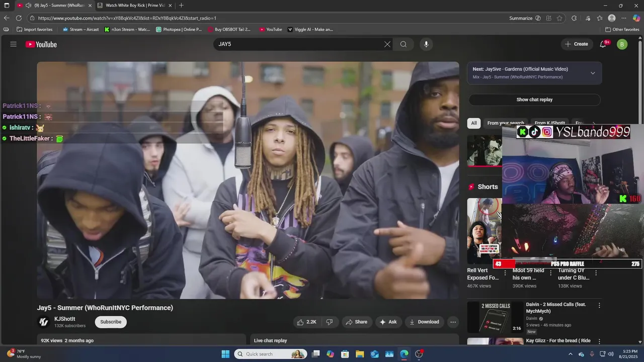This screenshot has height=362, width=644.
Task: Open Buy OBSBOT Tail 2 bookmark
Action: pos(228,29)
